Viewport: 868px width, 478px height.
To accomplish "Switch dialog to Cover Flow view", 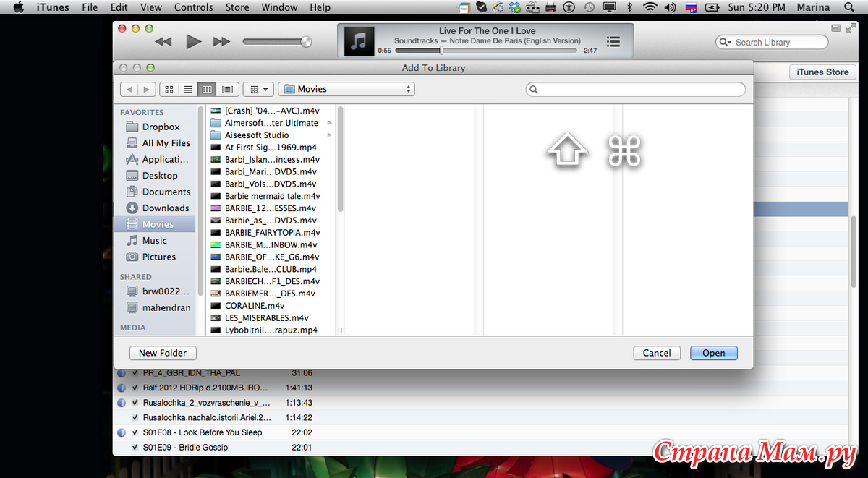I will click(x=227, y=89).
